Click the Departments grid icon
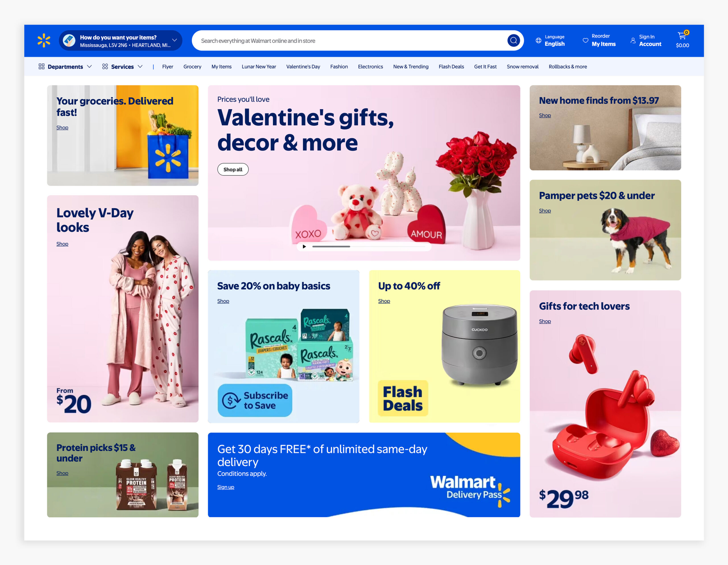 pos(41,66)
